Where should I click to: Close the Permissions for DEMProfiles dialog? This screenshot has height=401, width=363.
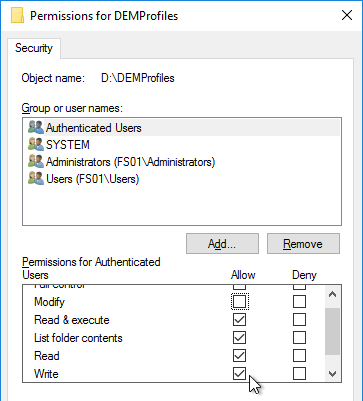(347, 15)
